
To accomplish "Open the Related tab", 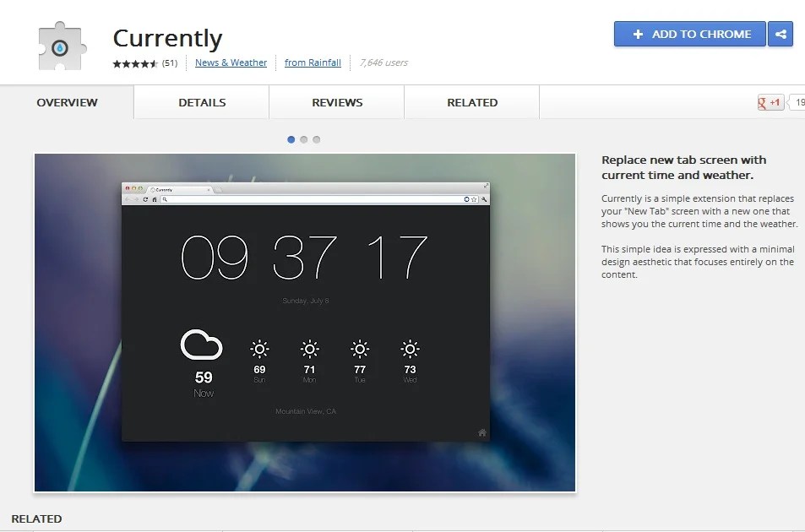I will 472,102.
